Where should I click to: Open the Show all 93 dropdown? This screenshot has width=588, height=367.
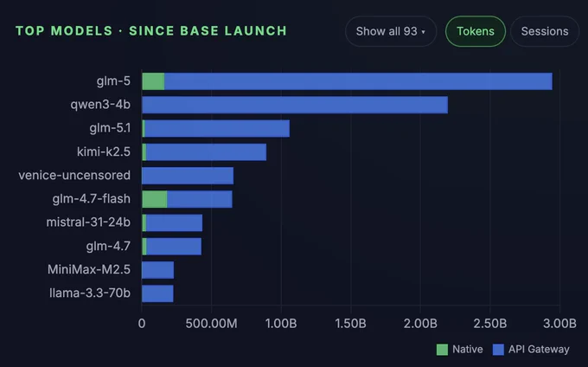[x=391, y=31]
